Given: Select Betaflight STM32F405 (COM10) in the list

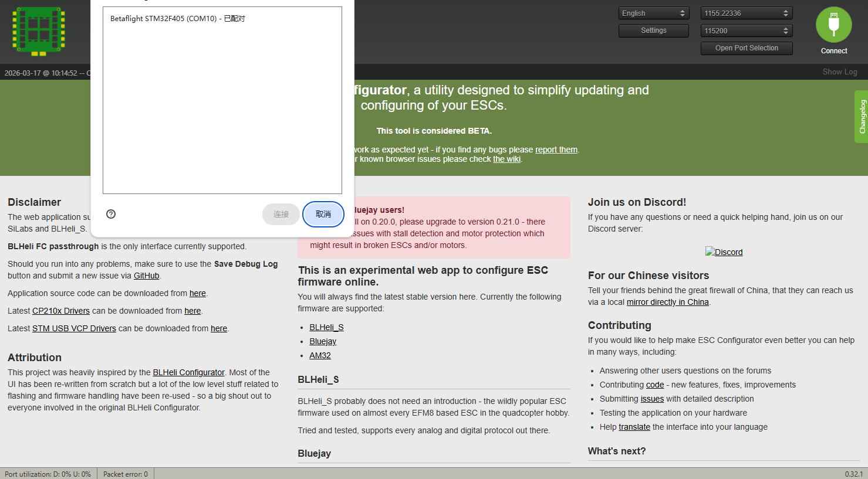Looking at the screenshot, I should [x=177, y=19].
